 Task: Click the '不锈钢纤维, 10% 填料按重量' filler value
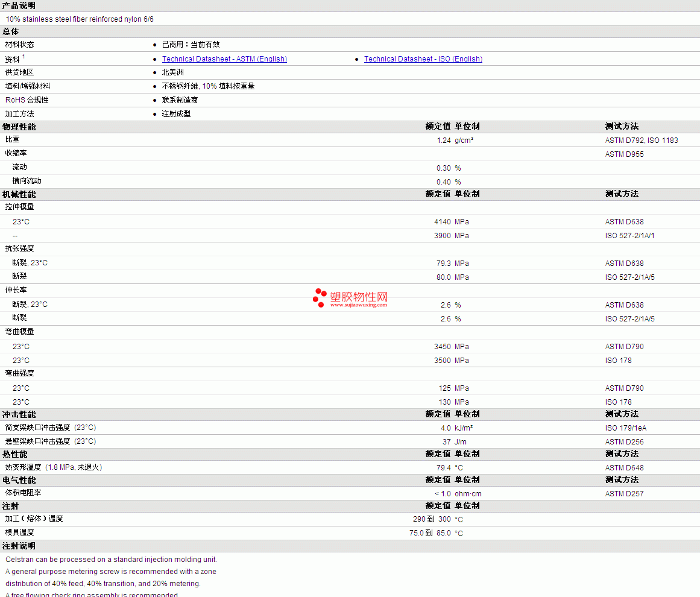pyautogui.click(x=208, y=86)
